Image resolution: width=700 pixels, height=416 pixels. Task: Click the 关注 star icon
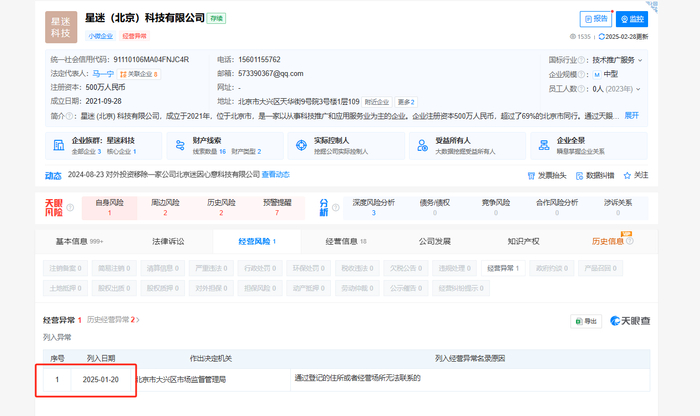tap(627, 175)
